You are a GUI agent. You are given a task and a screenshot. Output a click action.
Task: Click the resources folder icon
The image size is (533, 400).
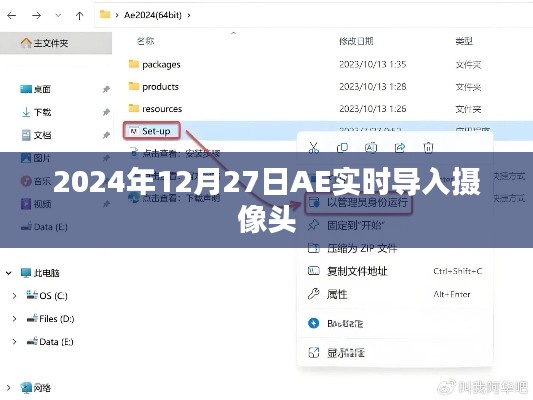[134, 108]
